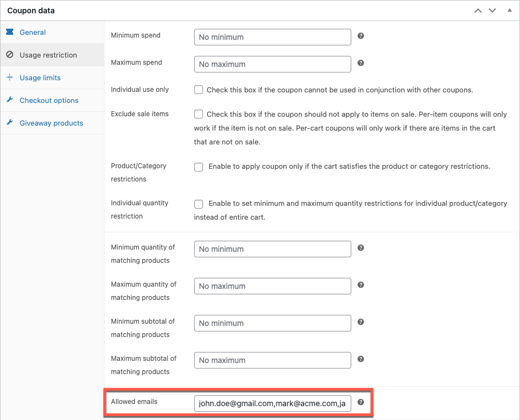Click the help icon beside Minimum spend
520x420 pixels.
point(361,36)
